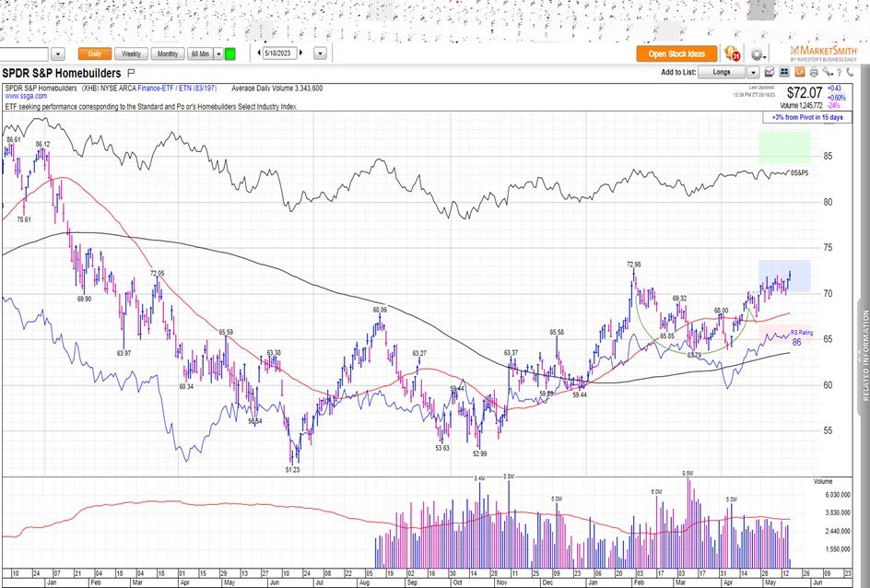Click the orange chart pattern icon
Viewport: 870px width, 588px height.
click(800, 72)
